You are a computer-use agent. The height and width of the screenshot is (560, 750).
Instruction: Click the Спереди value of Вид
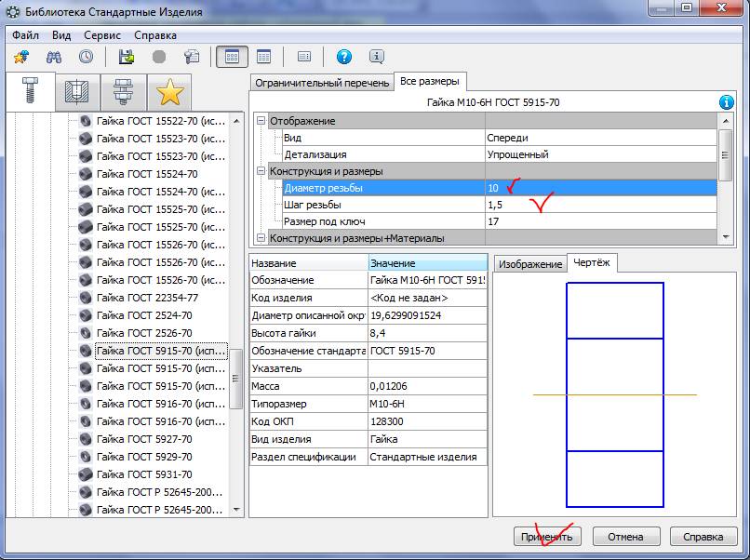600,138
